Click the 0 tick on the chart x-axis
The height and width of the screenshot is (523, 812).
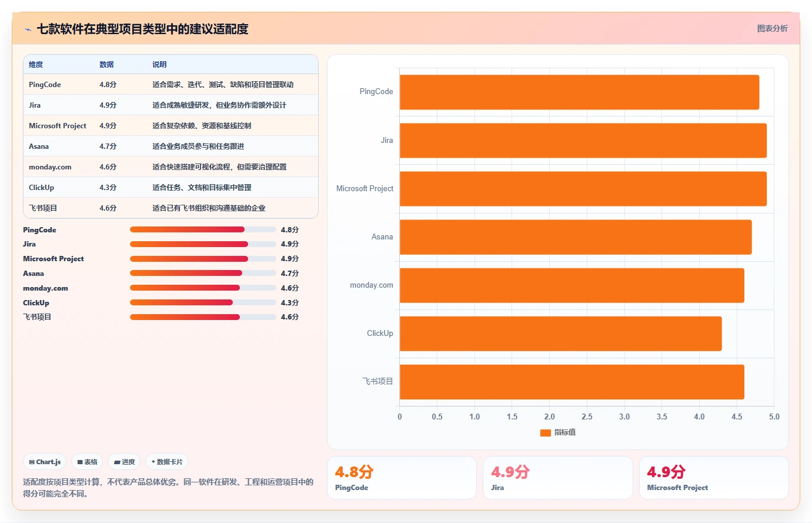coord(400,417)
